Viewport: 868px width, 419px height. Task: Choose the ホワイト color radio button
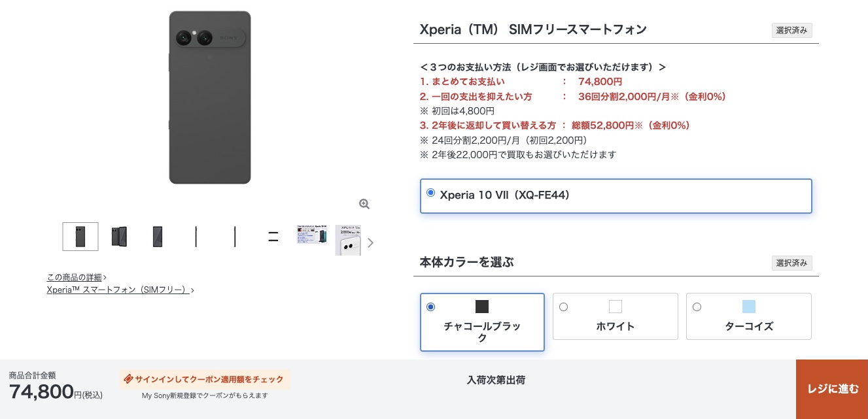tap(563, 307)
